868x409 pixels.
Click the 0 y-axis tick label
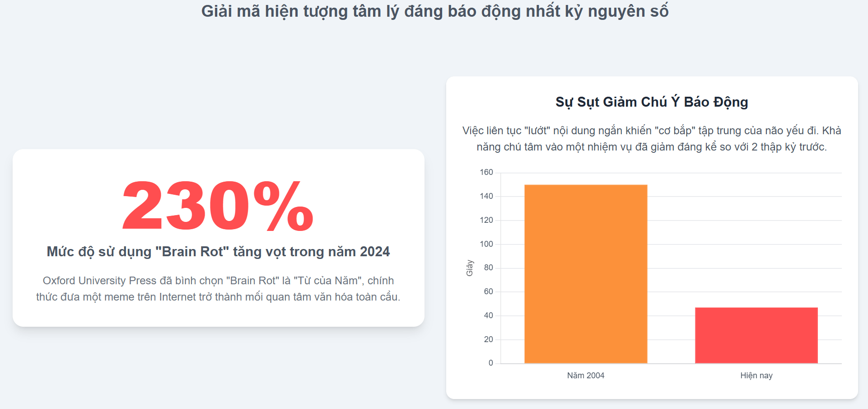pyautogui.click(x=491, y=363)
